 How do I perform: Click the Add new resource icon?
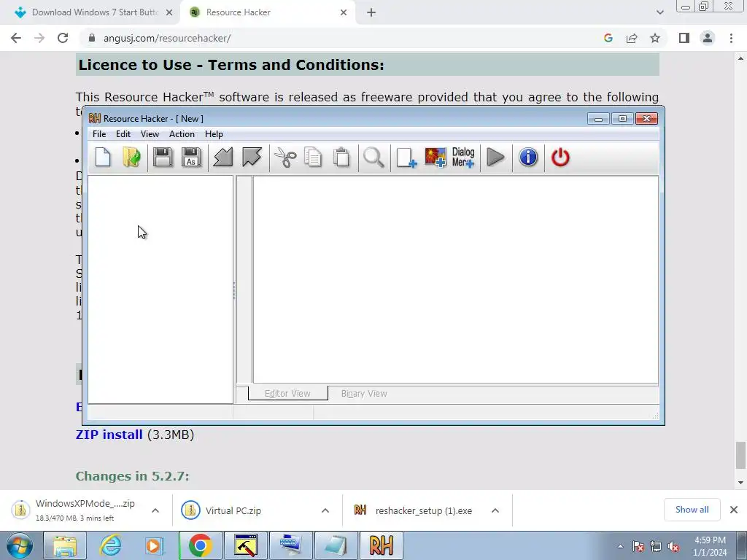[x=406, y=157]
